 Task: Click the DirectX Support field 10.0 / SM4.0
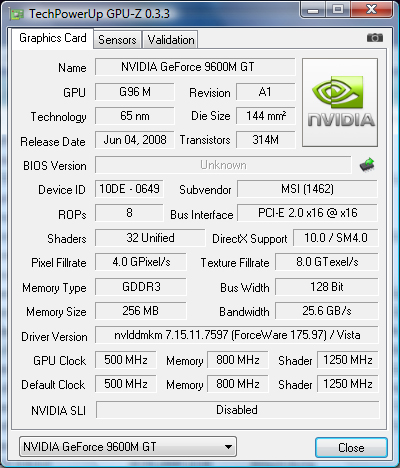coord(336,238)
